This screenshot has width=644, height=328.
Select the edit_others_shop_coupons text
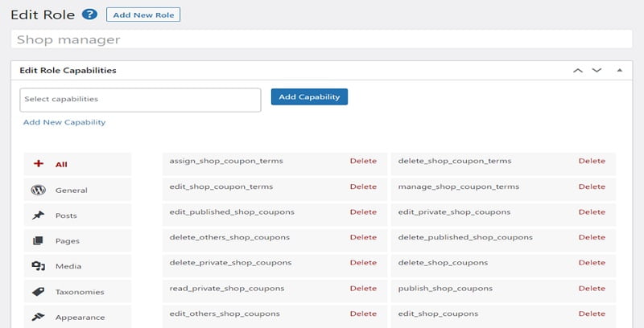225,314
